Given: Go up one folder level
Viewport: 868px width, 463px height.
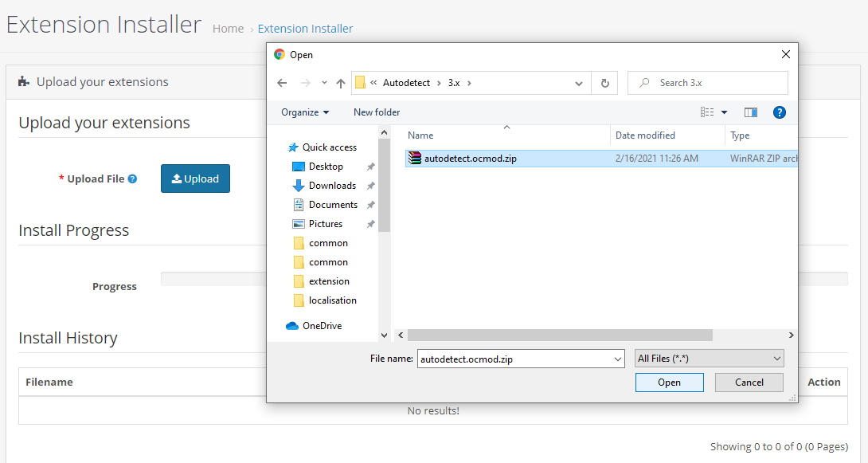Looking at the screenshot, I should coord(341,83).
